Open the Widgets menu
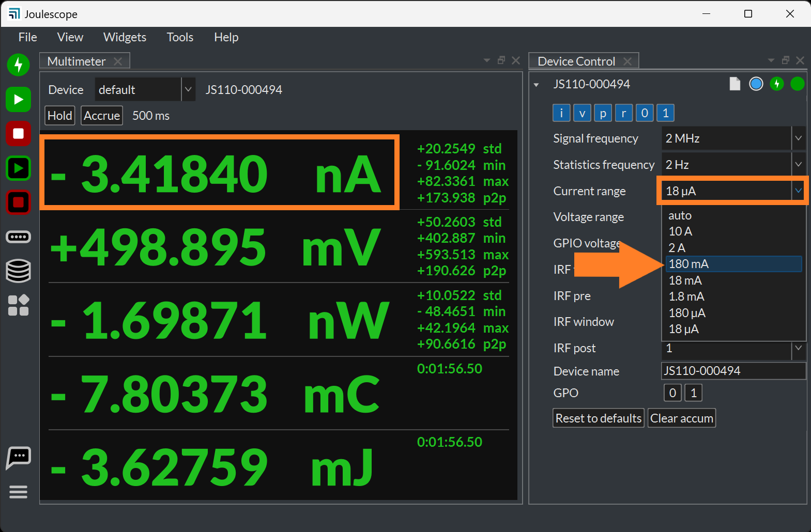This screenshot has width=811, height=532. [x=125, y=37]
